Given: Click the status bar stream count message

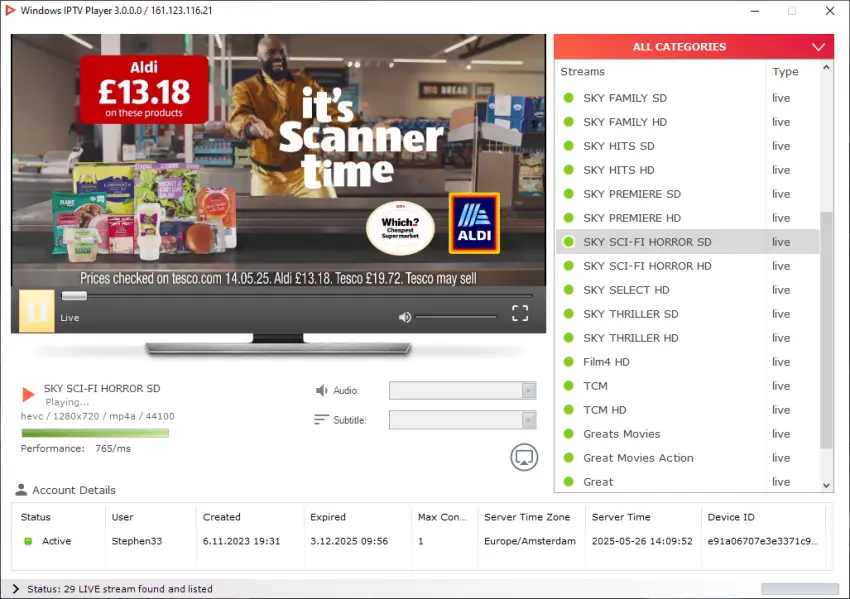Looking at the screenshot, I should tap(120, 589).
